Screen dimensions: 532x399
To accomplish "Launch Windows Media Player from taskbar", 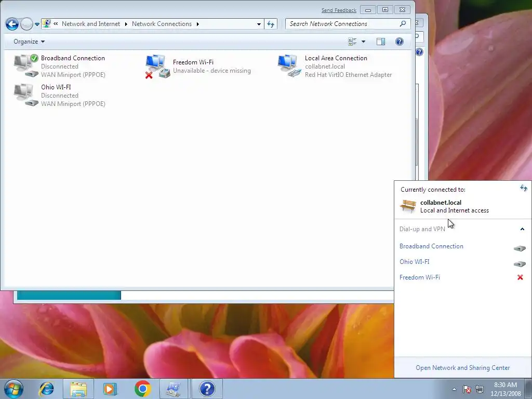I will (x=110, y=389).
